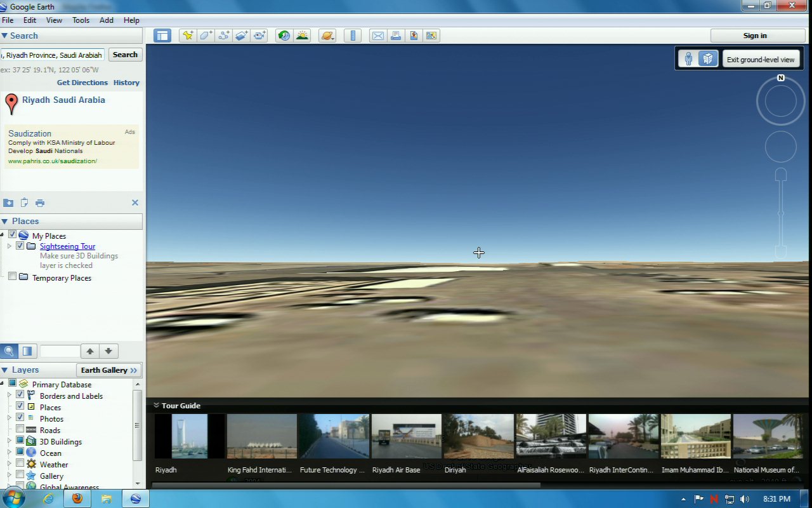Open the Diriyah tour thumbnail

tap(478, 436)
